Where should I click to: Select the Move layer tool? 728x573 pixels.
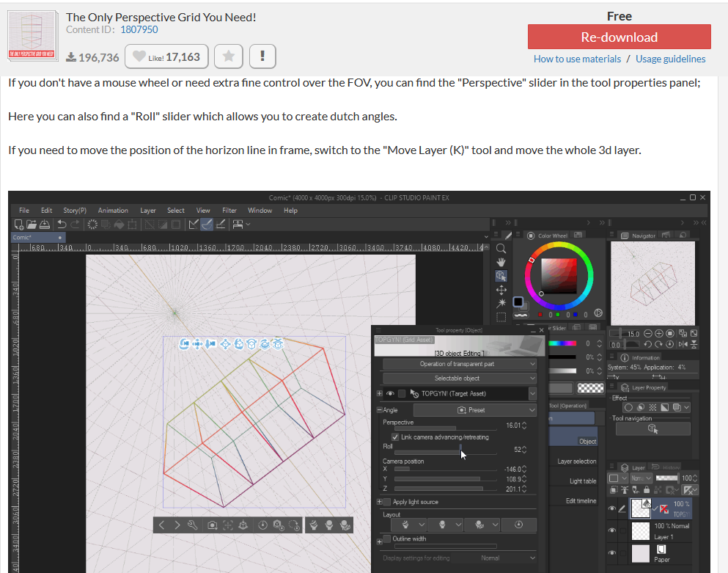(501, 291)
